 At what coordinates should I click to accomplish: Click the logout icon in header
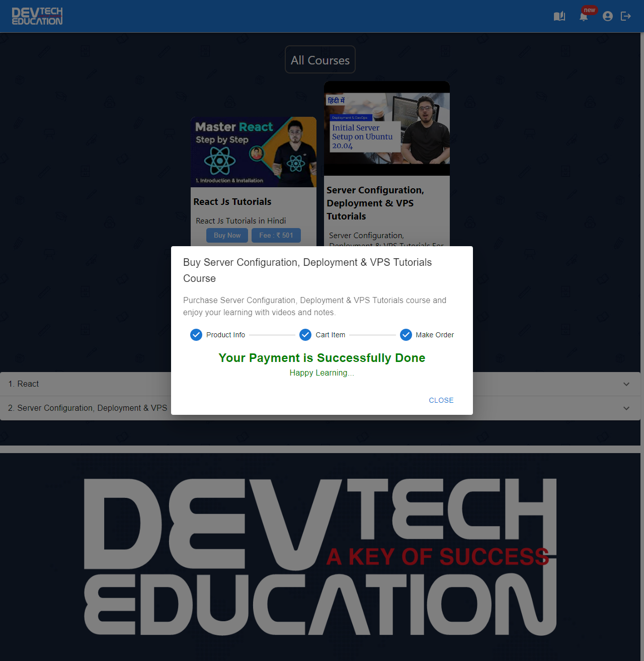pos(626,16)
